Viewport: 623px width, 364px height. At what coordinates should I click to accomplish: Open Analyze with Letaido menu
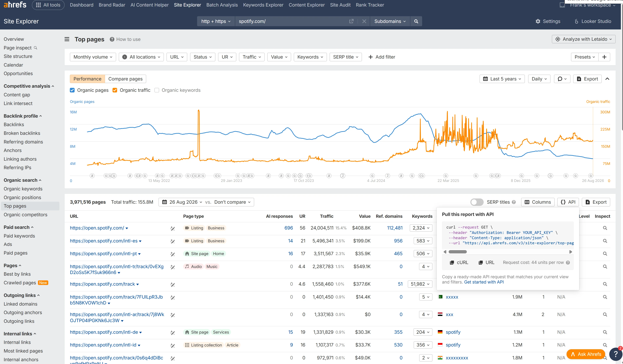583,39
